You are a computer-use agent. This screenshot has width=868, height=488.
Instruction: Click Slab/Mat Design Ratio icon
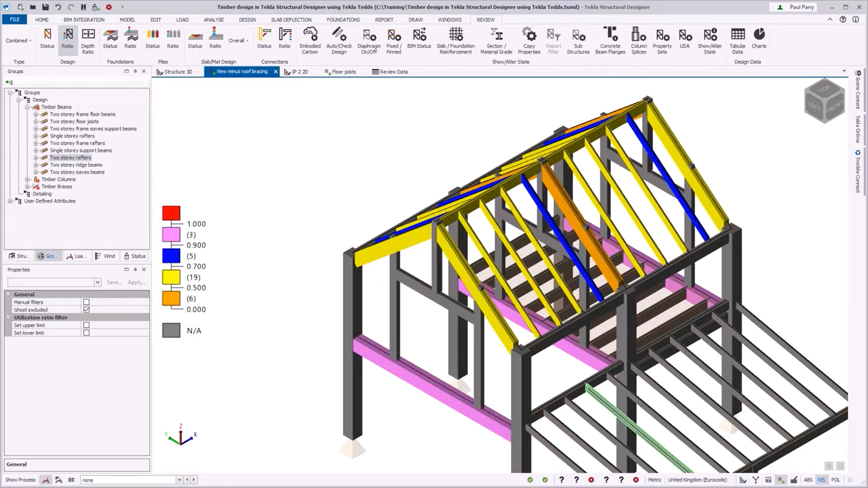[x=215, y=39]
